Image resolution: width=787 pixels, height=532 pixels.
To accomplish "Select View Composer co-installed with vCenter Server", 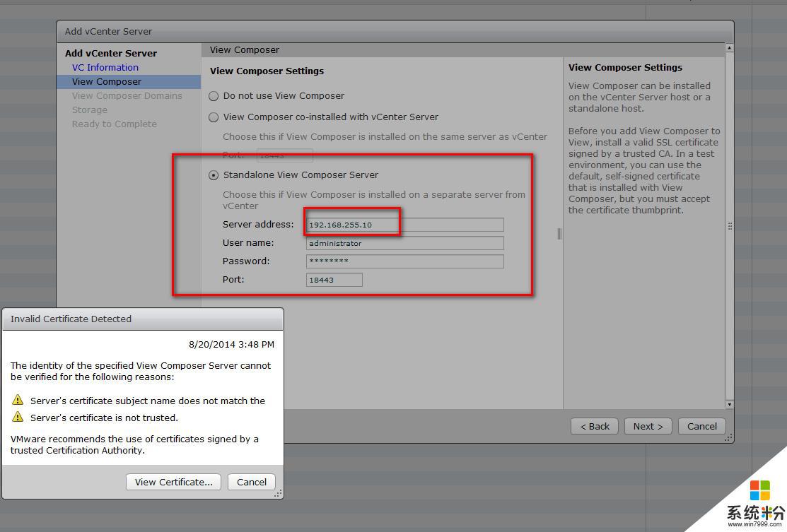I will [214, 117].
